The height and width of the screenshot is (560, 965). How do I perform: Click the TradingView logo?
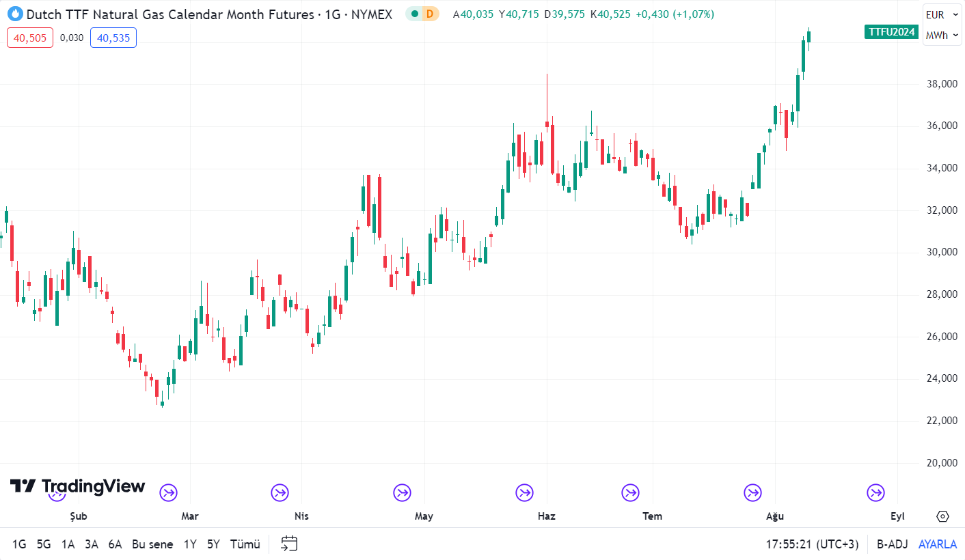point(77,486)
